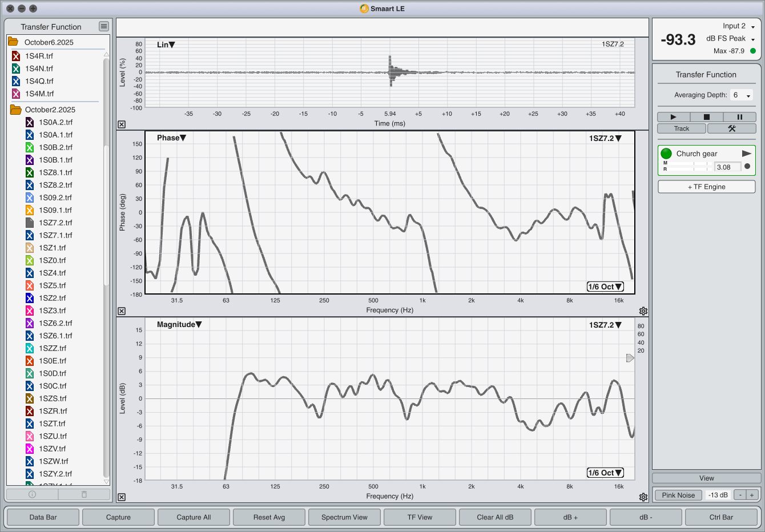Image resolution: width=765 pixels, height=532 pixels.
Task: Toggle the round delay tracking dot by 3.08
Action: pos(747,167)
